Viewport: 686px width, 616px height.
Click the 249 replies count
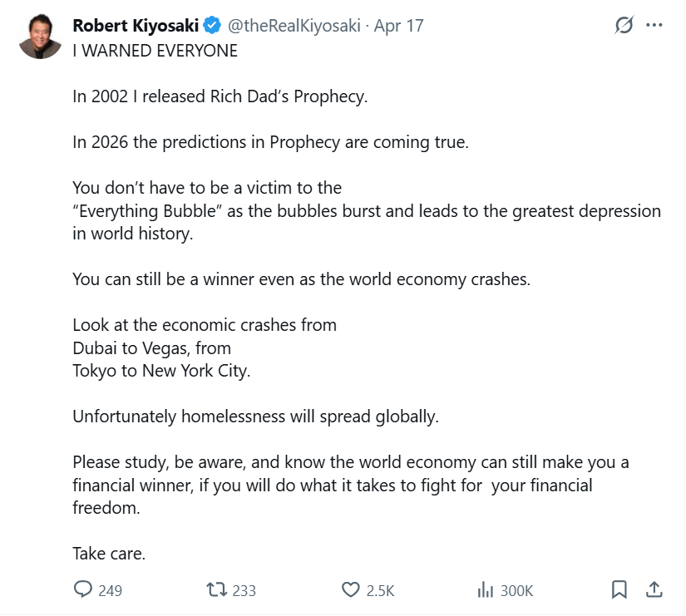(110, 591)
